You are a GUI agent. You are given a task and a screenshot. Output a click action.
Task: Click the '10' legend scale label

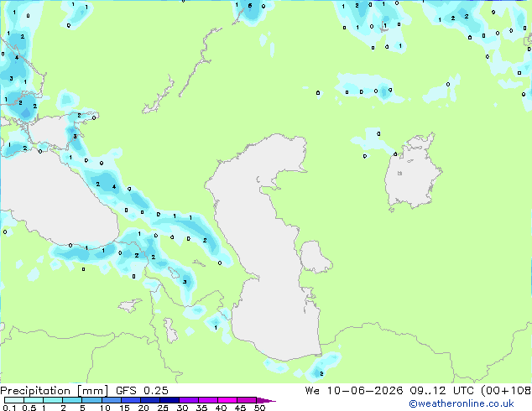coord(105,408)
